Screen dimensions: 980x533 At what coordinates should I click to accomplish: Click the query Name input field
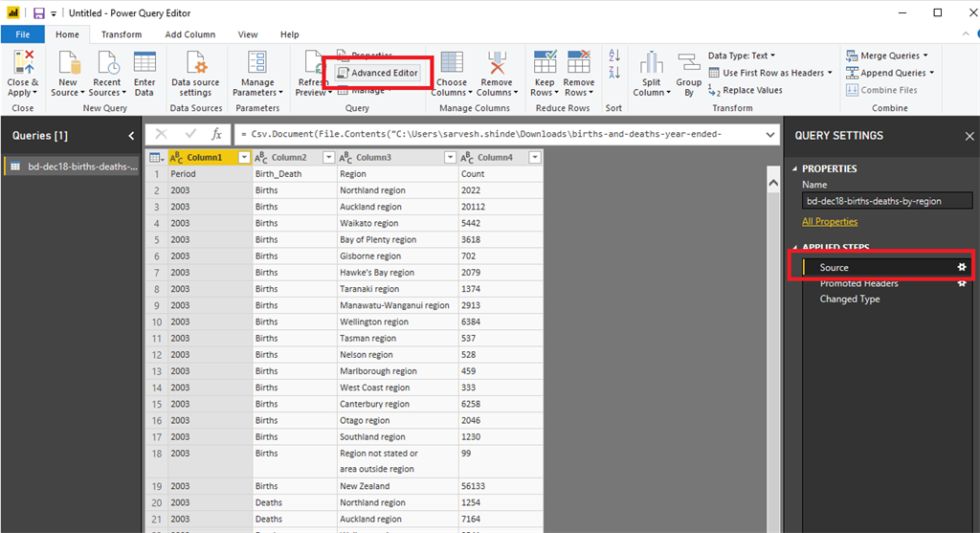(x=887, y=201)
